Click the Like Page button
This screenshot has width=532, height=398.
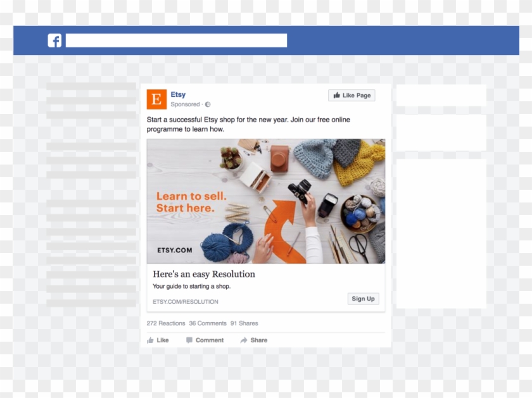351,96
